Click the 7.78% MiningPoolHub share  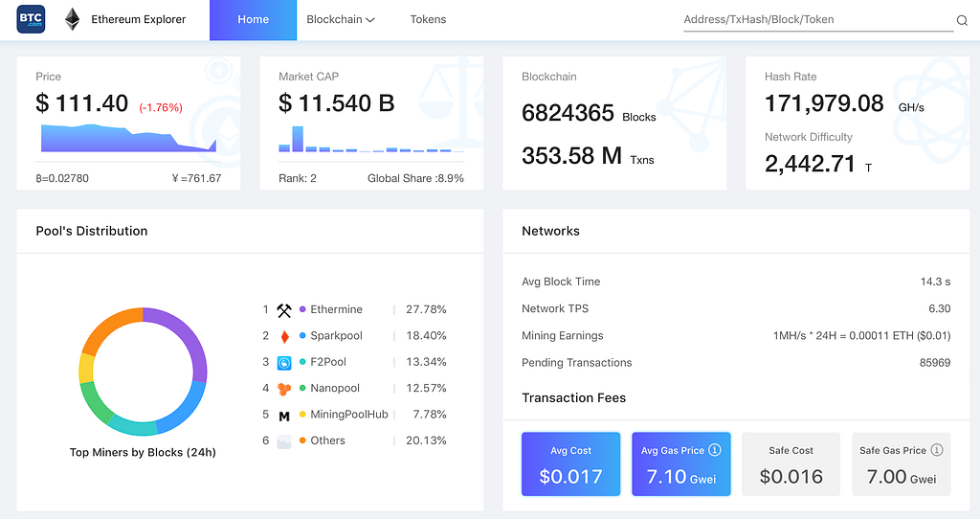click(430, 415)
